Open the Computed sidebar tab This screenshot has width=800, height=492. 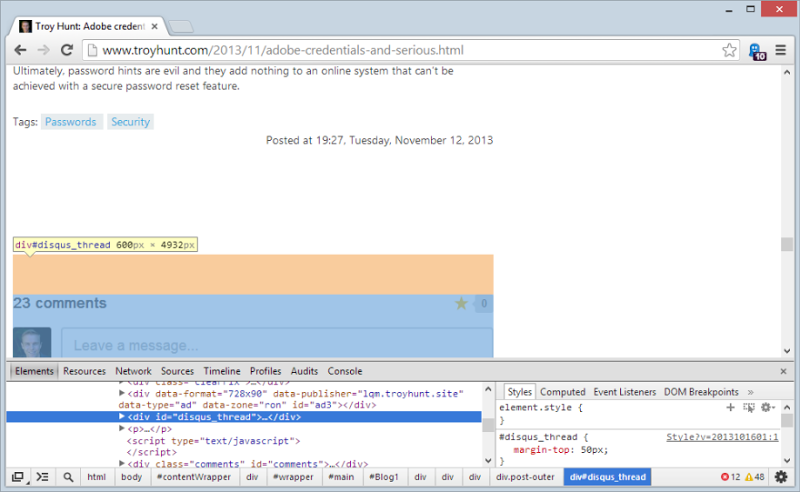562,392
